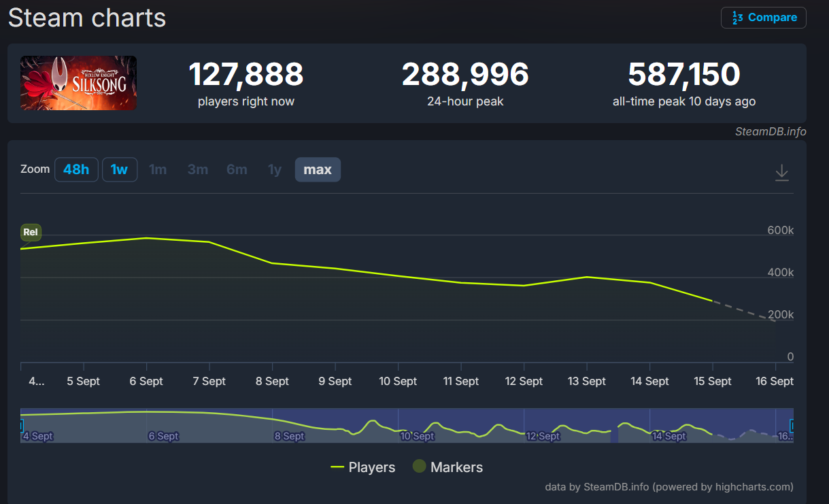Click the Steam charts heading

[x=87, y=18]
